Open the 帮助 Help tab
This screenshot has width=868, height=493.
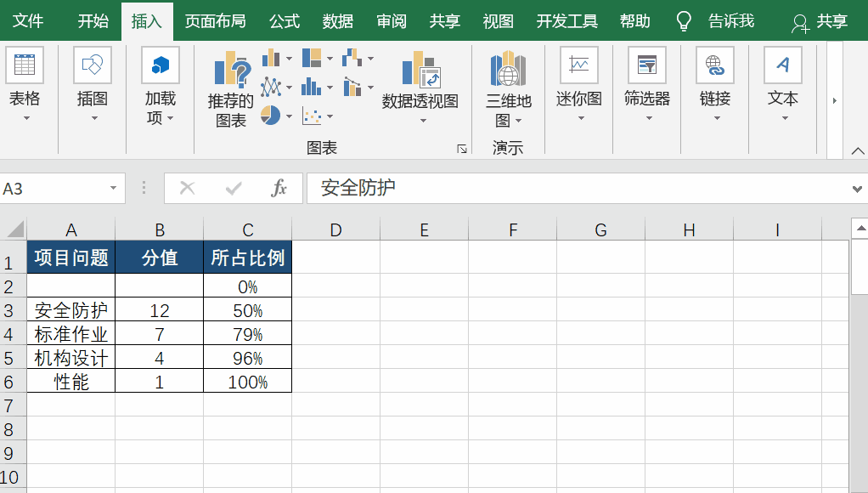click(635, 21)
